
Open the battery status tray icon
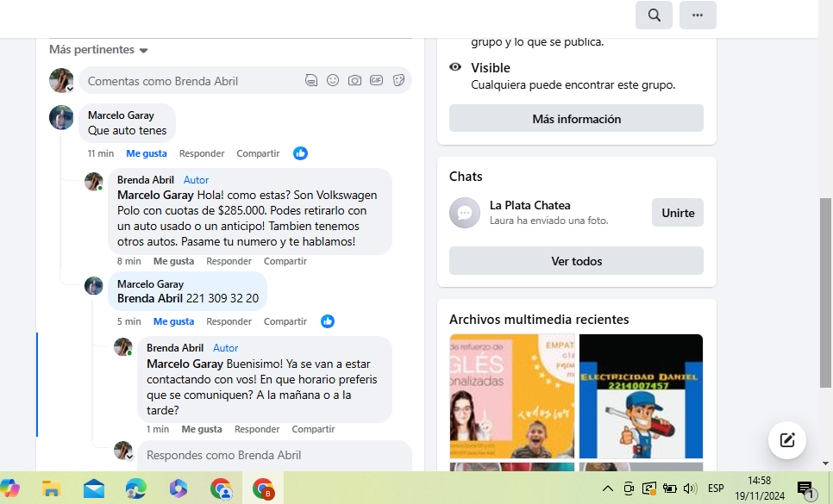pyautogui.click(x=669, y=488)
